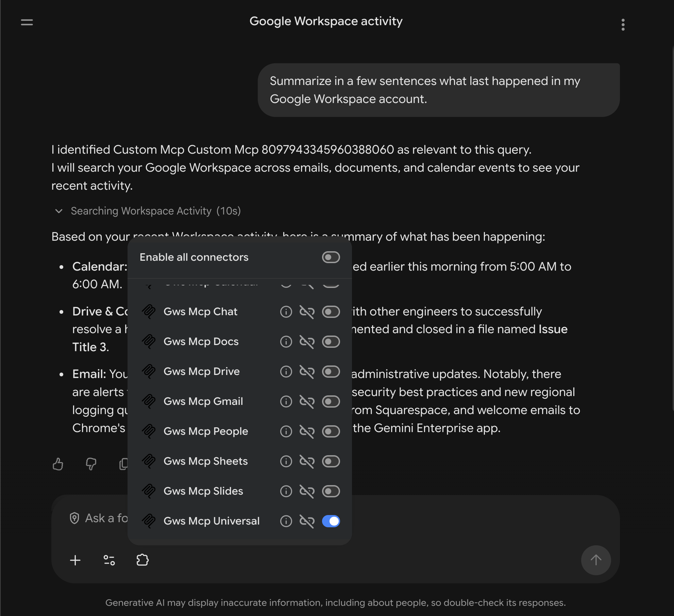Enable the Gws Mcp Drive connector toggle
This screenshot has height=616, width=674.
coord(331,372)
